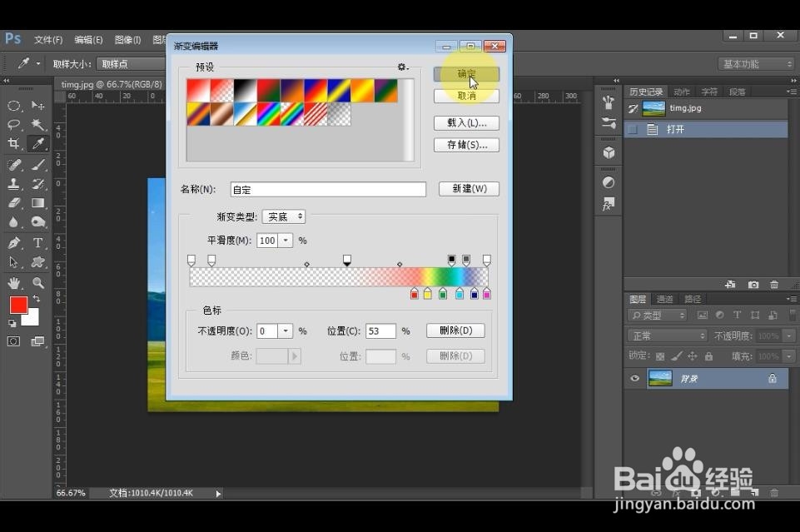Screen dimensions: 800x532
Task: Select the History Brush tool
Action: pyautogui.click(x=37, y=184)
